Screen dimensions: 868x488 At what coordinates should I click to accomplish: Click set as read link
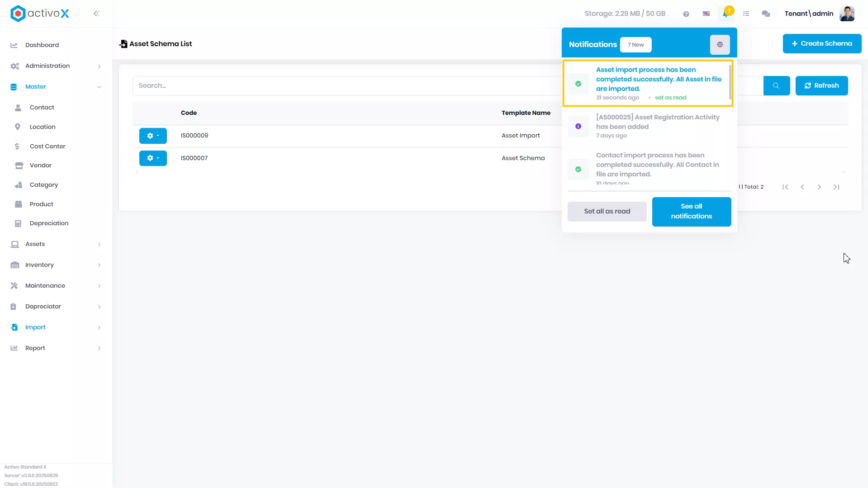pyautogui.click(x=670, y=98)
